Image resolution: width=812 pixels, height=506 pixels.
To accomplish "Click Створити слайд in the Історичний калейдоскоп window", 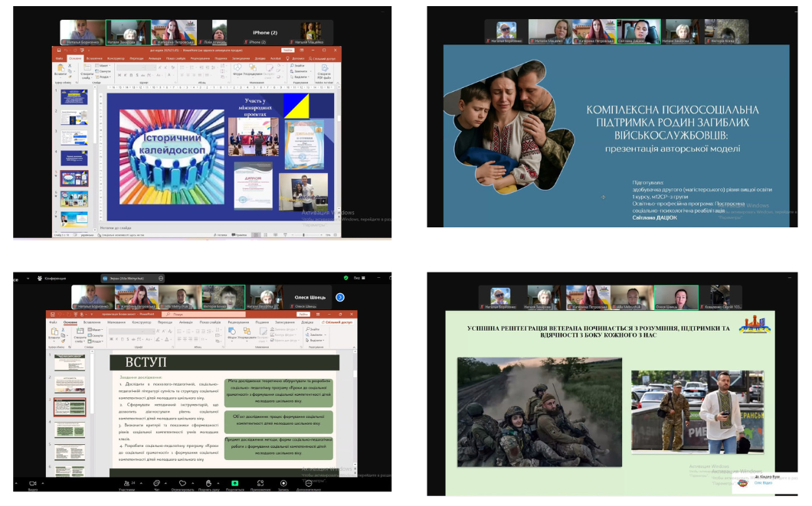I will [x=87, y=72].
